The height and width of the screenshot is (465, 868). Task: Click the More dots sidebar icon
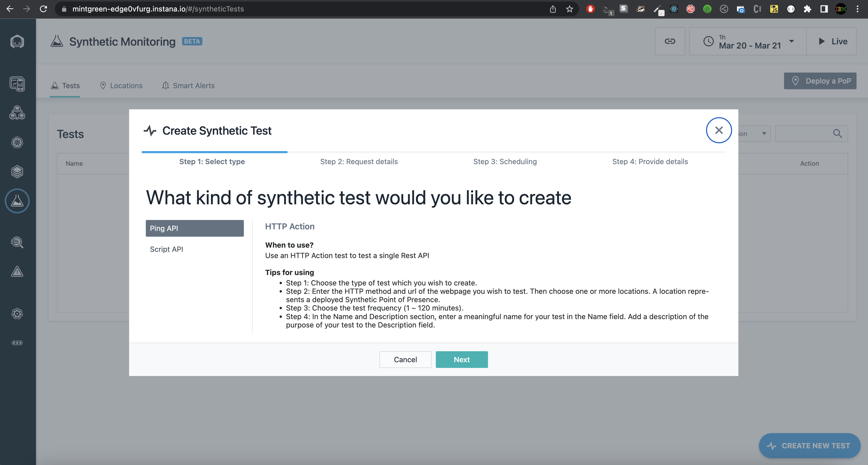tap(17, 343)
